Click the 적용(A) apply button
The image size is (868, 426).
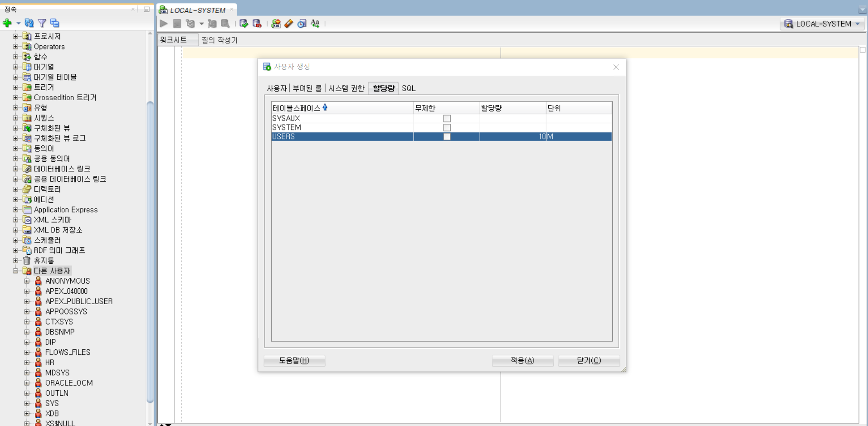click(522, 360)
